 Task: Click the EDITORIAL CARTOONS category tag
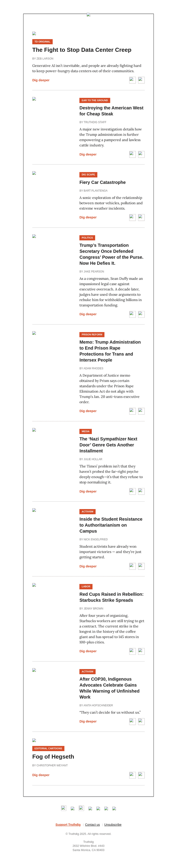click(x=48, y=748)
